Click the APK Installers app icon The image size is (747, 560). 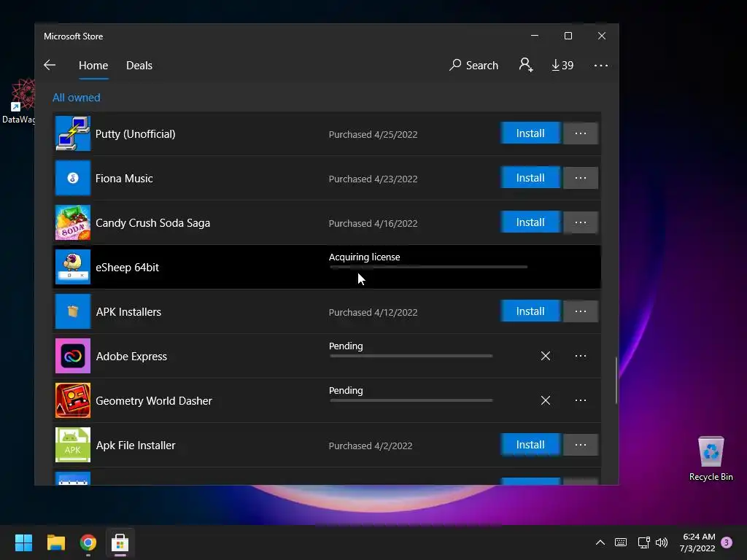tap(73, 311)
